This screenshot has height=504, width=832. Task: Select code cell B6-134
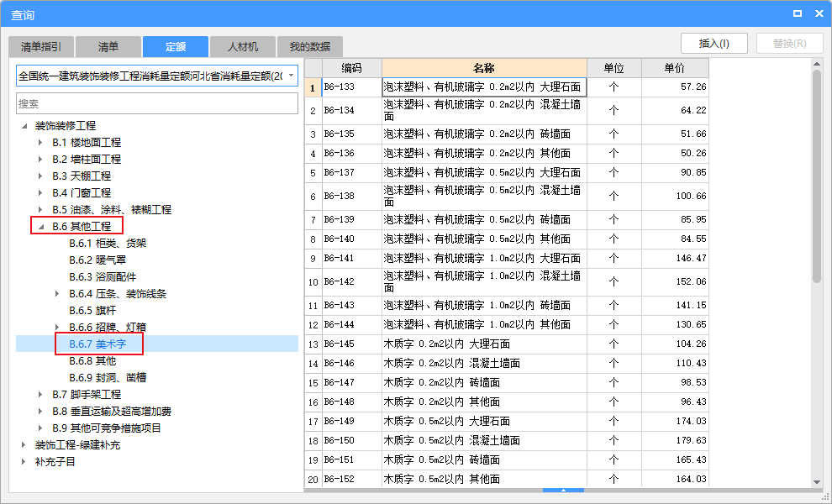click(352, 110)
